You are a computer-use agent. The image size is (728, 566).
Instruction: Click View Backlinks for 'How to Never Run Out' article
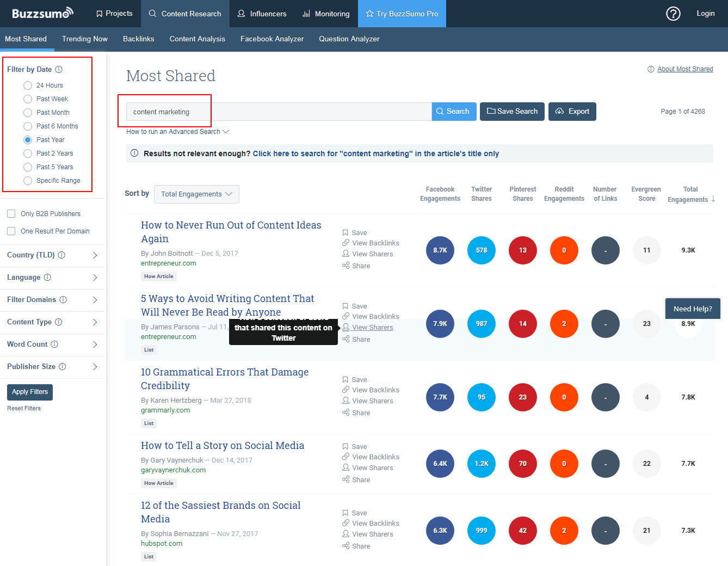pos(371,243)
